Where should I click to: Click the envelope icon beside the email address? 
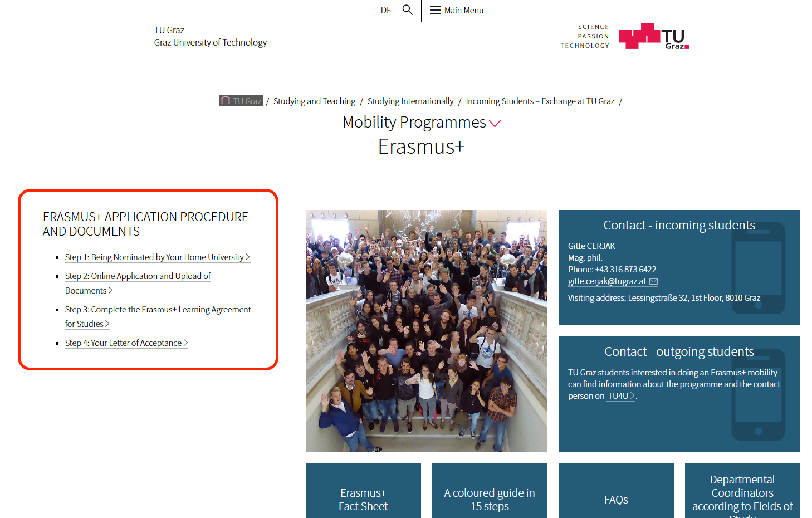[x=654, y=282]
